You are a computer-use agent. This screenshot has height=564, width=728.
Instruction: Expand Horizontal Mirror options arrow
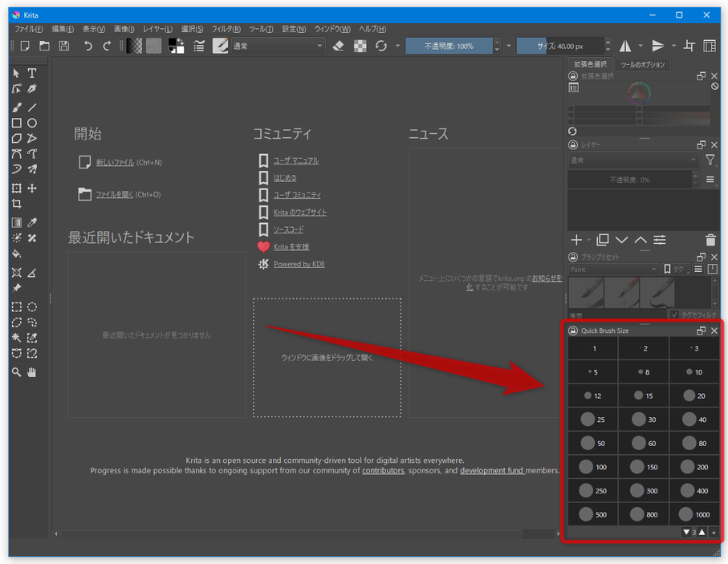point(641,46)
